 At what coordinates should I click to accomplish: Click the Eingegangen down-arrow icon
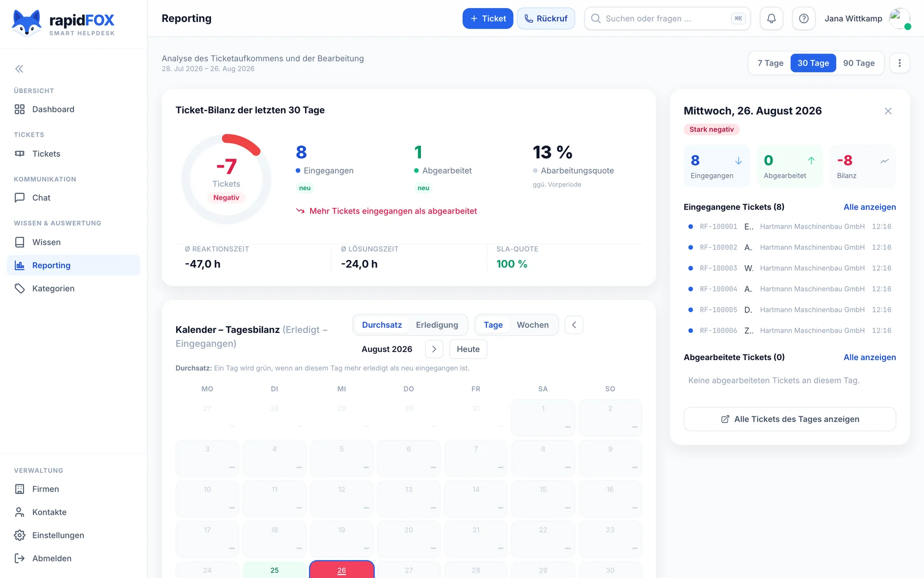click(739, 161)
